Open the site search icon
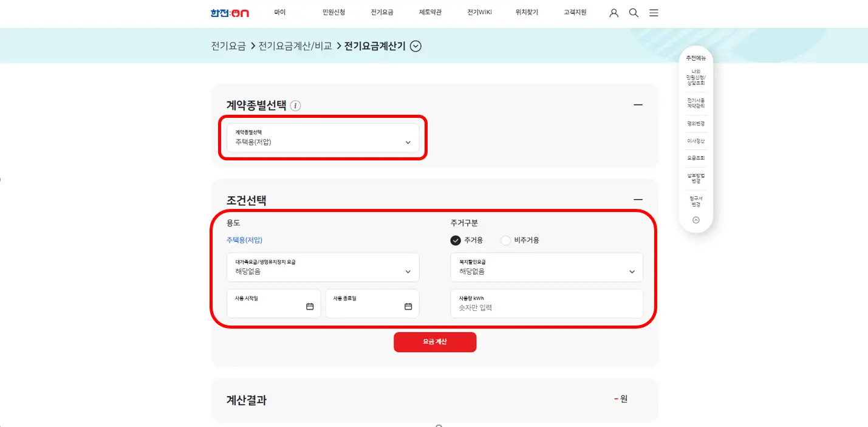This screenshot has width=868, height=427. 634,12
